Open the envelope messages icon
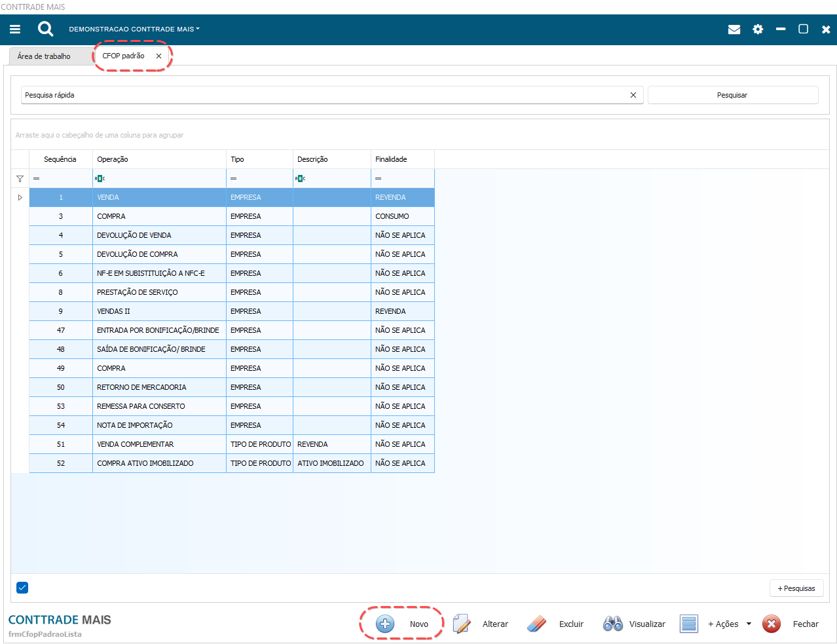This screenshot has width=837, height=644. click(734, 29)
